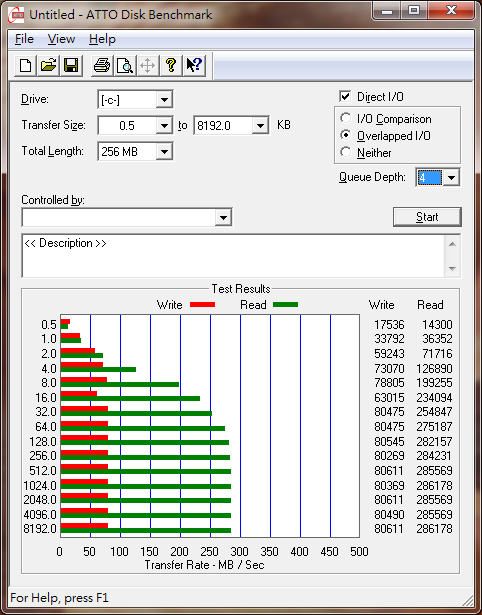Viewport: 482px width, 615px height.
Task: Click inside the Description text box
Action: click(234, 256)
